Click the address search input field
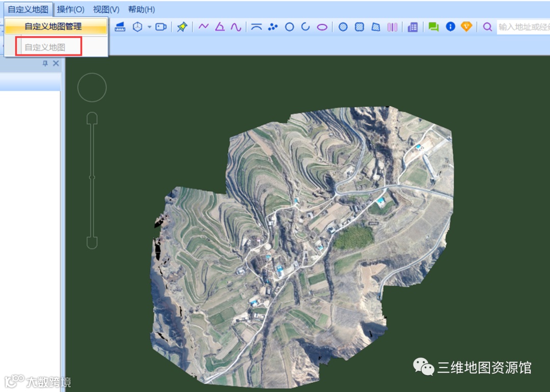The height and width of the screenshot is (392, 550). (x=524, y=27)
